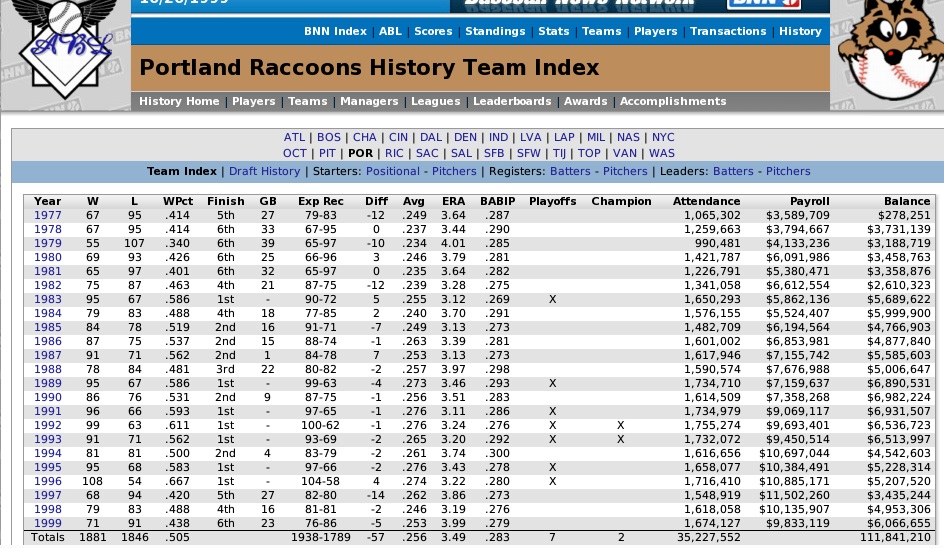
Task: Open the 1999 season link
Action: (x=47, y=522)
